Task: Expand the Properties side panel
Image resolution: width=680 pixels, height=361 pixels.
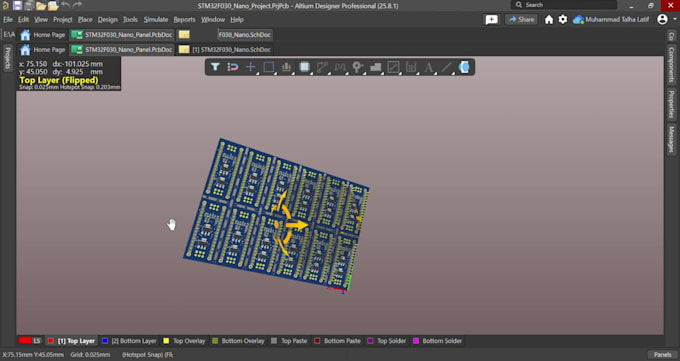Action: [671, 104]
